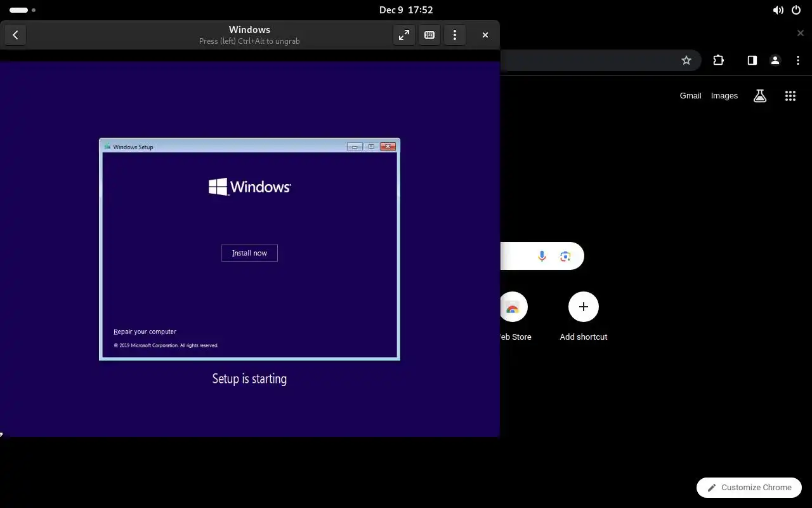812x508 pixels.
Task: Click the Install now button
Action: click(249, 253)
